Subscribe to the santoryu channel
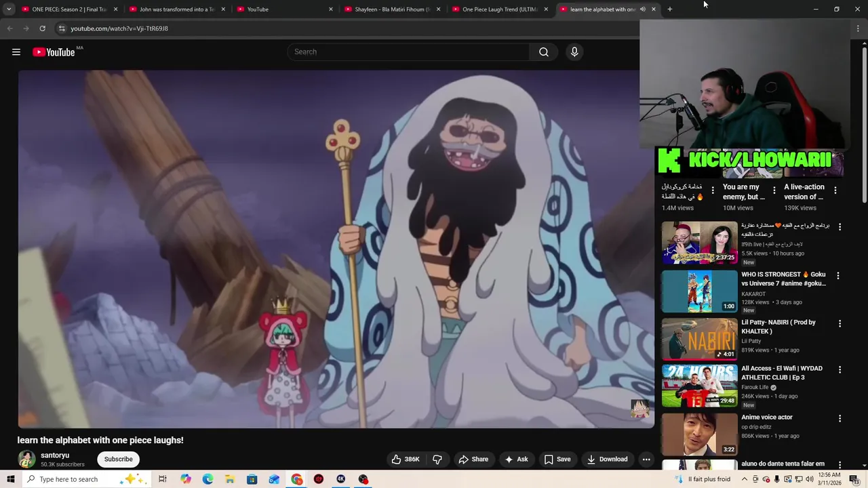868x488 pixels. 118,459
